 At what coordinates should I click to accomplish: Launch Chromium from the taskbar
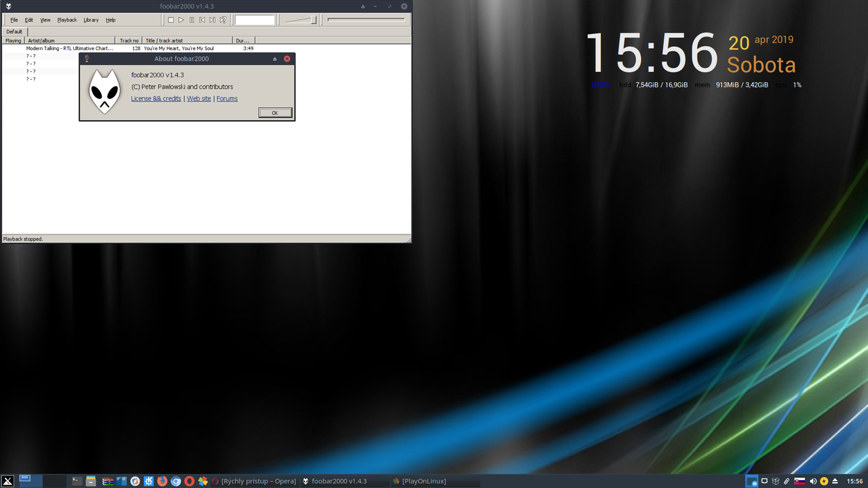point(176,481)
